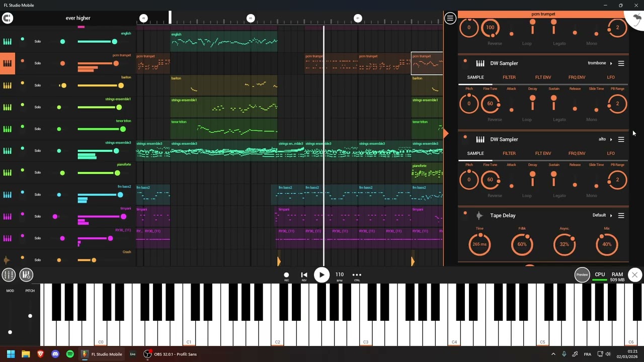Screen dimensions: 644x362
Task: Toggle the Tape Delay power dot
Action: tap(465, 213)
